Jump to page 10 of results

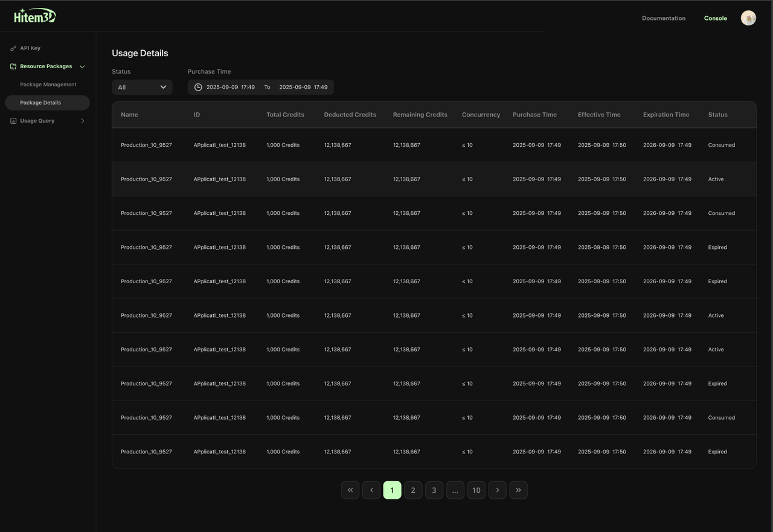(x=476, y=490)
